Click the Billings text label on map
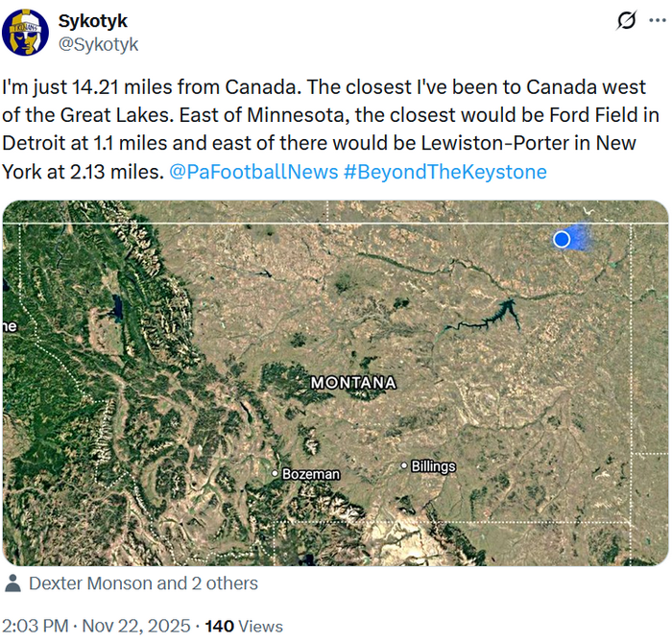This screenshot has height=641, width=672. 433,467
